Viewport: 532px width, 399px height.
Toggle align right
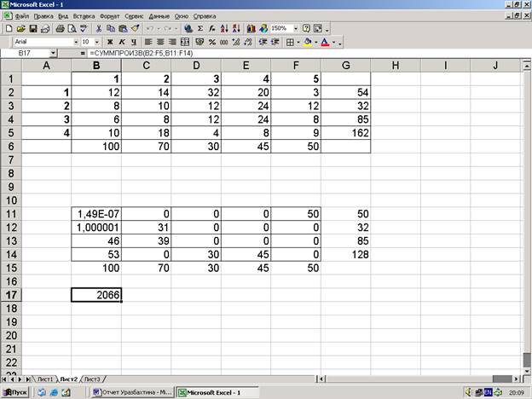(173, 42)
